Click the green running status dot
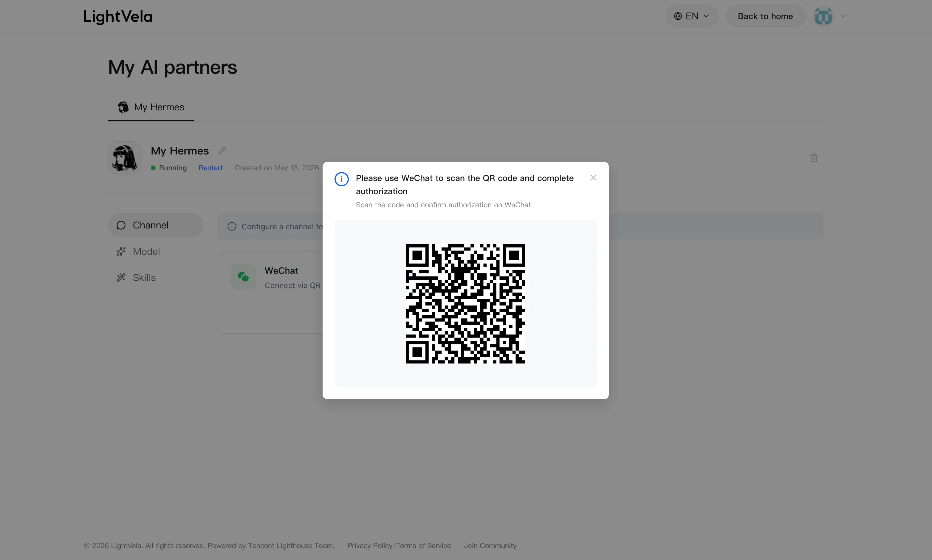The width and height of the screenshot is (932, 560). pos(153,168)
